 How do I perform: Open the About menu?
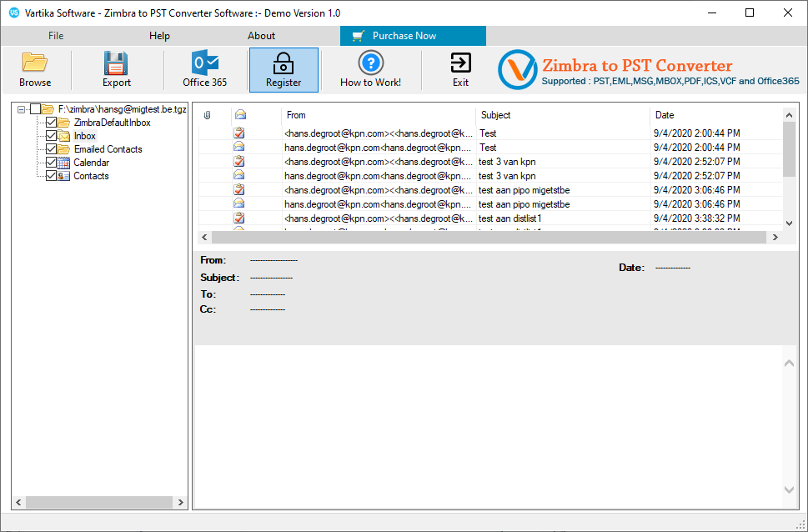[x=261, y=36]
